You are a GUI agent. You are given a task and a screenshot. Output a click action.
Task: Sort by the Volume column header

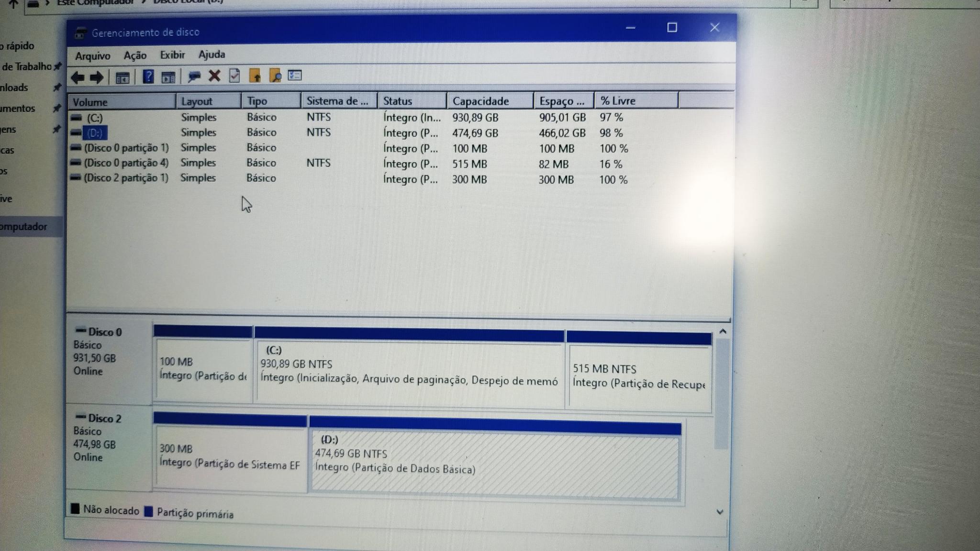122,102
